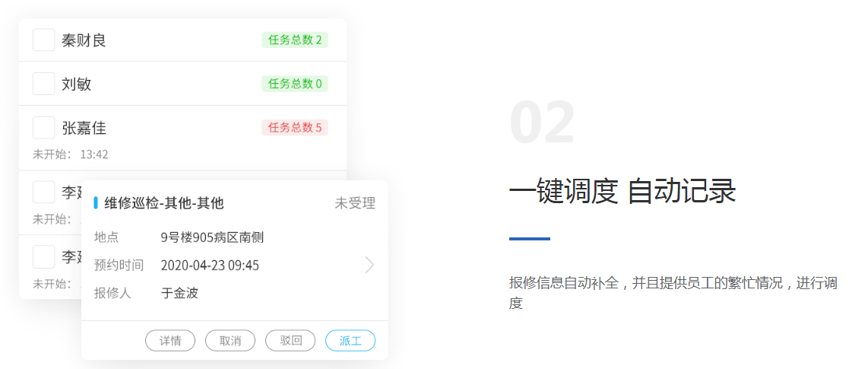This screenshot has height=369, width=868.
Task: Select 张嘉佳 using her checkbox
Action: (x=43, y=128)
